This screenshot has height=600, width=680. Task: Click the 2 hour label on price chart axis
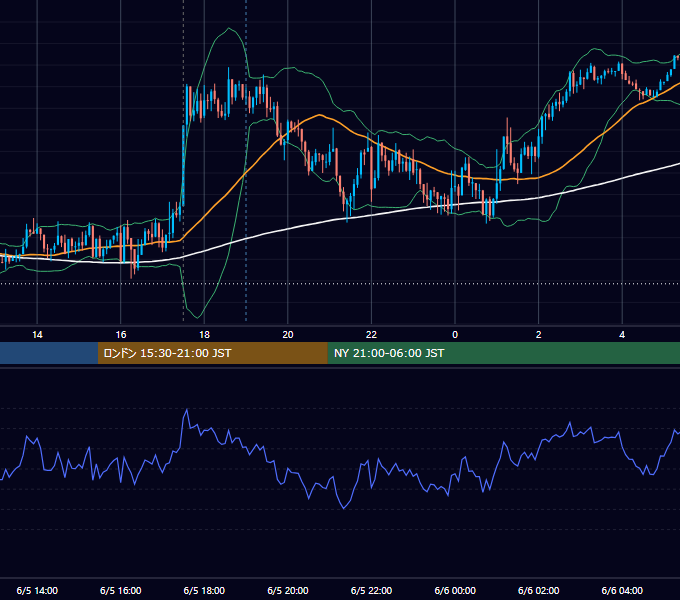(x=539, y=335)
